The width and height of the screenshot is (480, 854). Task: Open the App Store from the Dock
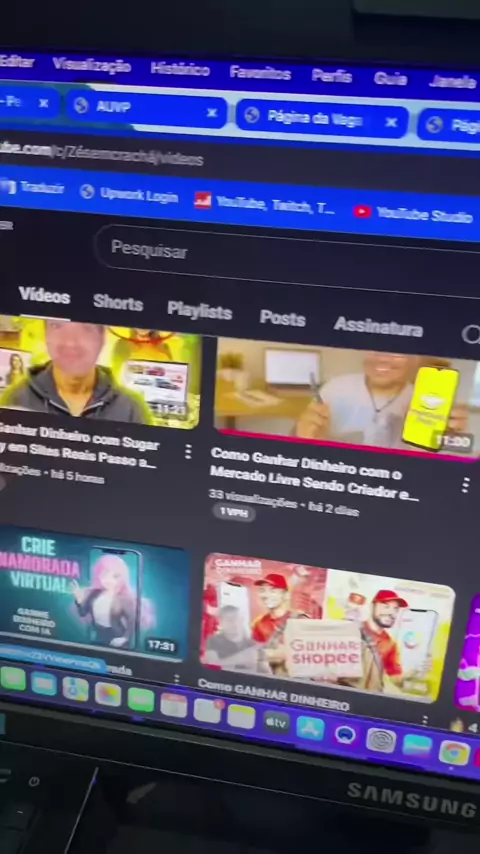(310, 728)
